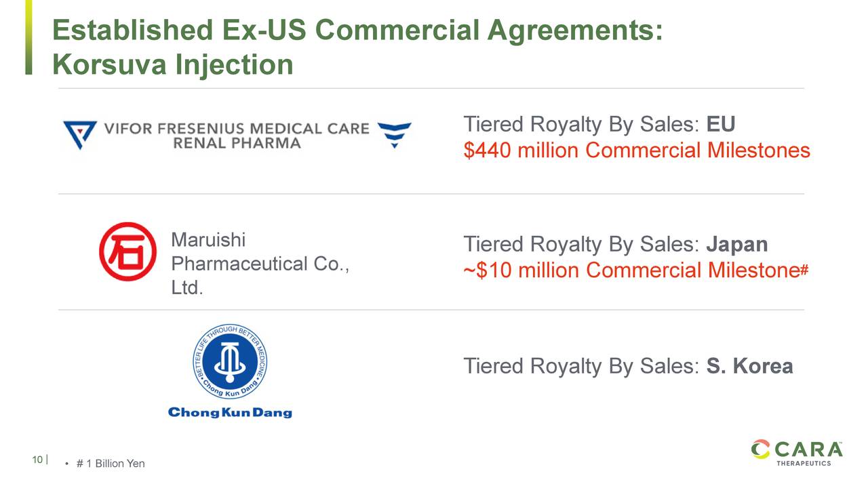The image size is (868, 488).
Task: Select the slide title Established Ex-US Commercial Agreements
Action: 357,31
